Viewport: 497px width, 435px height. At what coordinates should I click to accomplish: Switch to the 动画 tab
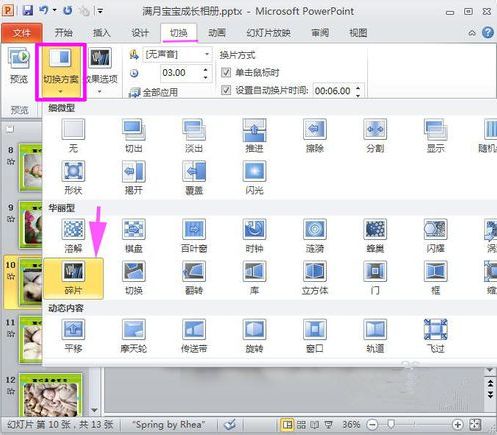click(x=217, y=33)
